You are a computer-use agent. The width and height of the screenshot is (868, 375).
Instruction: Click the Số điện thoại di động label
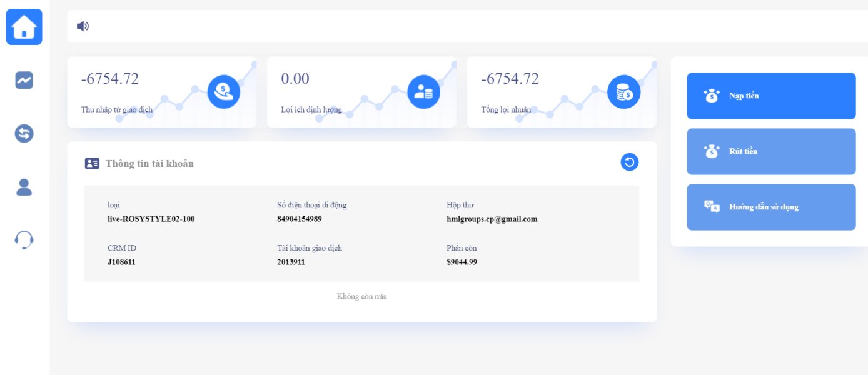312,205
